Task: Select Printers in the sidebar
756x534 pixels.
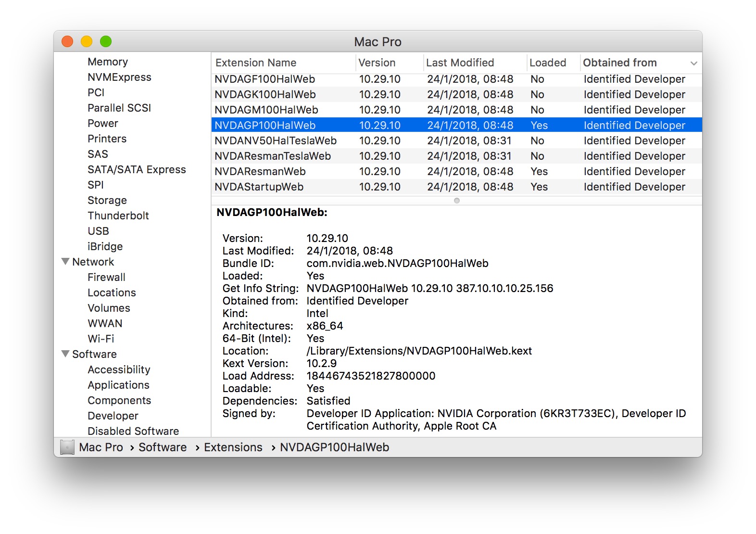Action: point(107,139)
